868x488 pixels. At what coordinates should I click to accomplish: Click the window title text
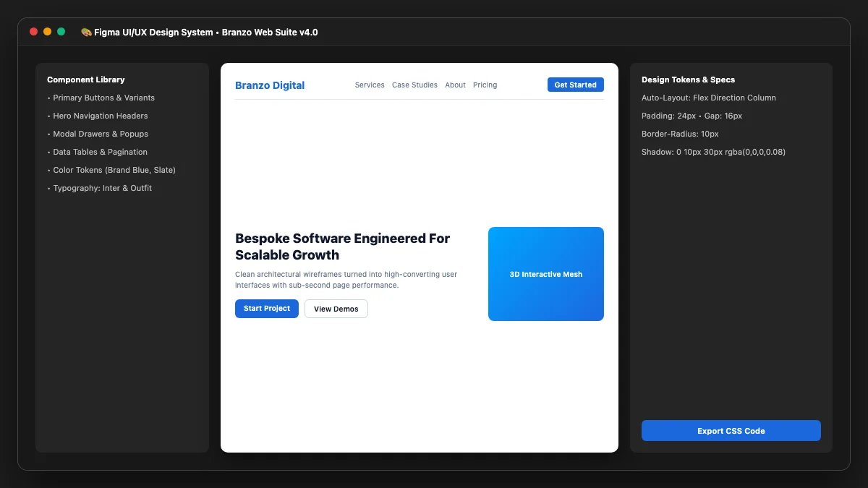[206, 32]
